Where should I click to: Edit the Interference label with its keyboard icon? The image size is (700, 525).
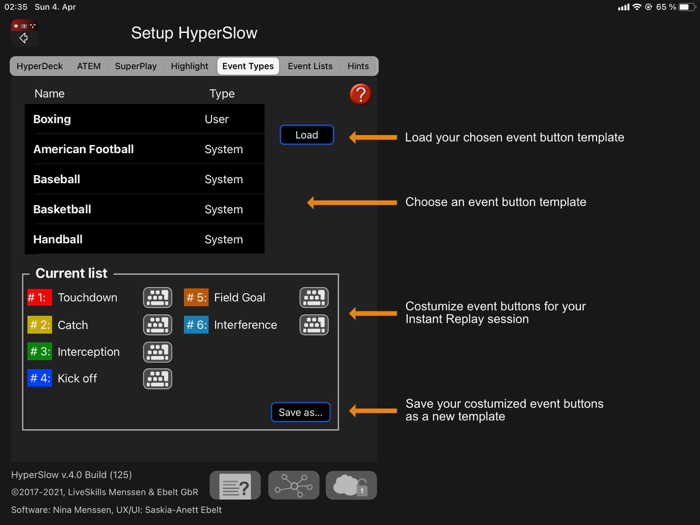click(x=314, y=325)
